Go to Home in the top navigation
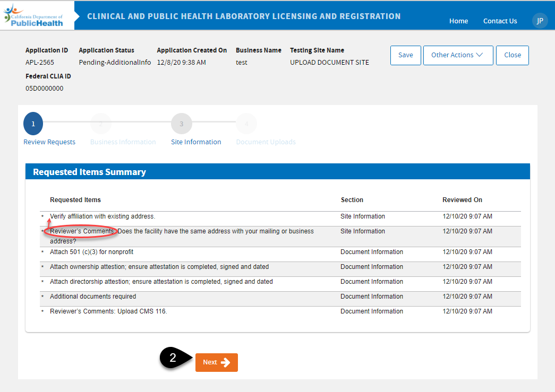This screenshot has height=392, width=555. [458, 21]
